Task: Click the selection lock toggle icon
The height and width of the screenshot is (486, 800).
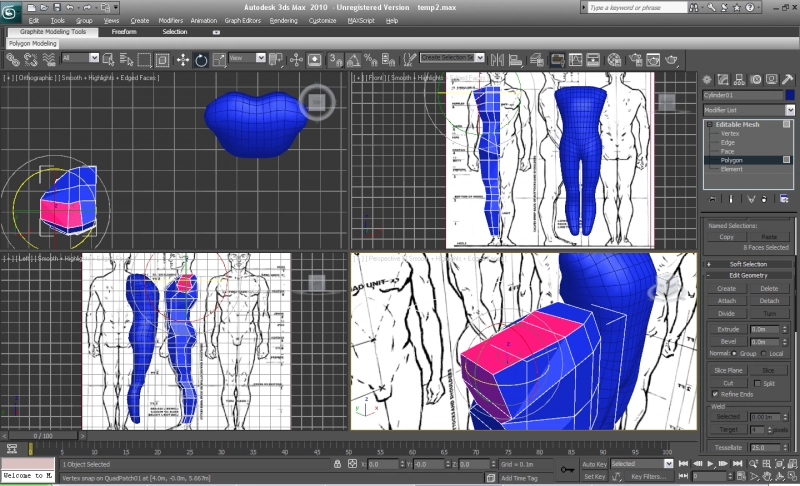Action: pos(337,464)
